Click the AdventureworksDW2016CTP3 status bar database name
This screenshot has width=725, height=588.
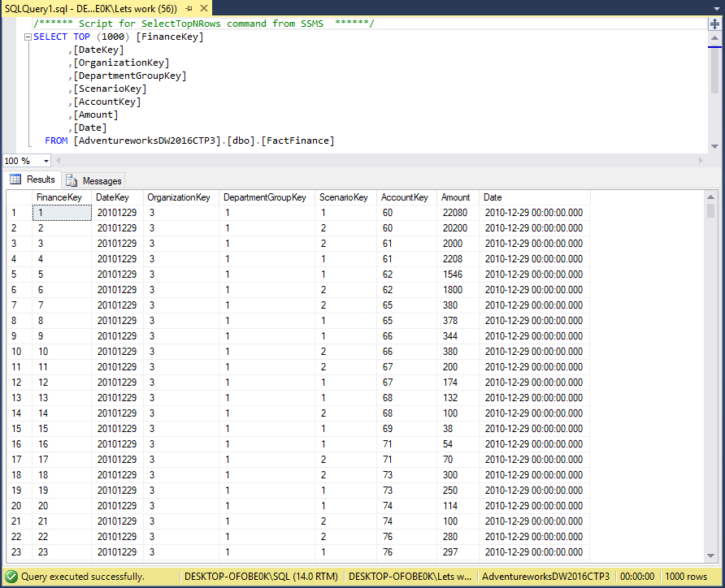tap(544, 577)
